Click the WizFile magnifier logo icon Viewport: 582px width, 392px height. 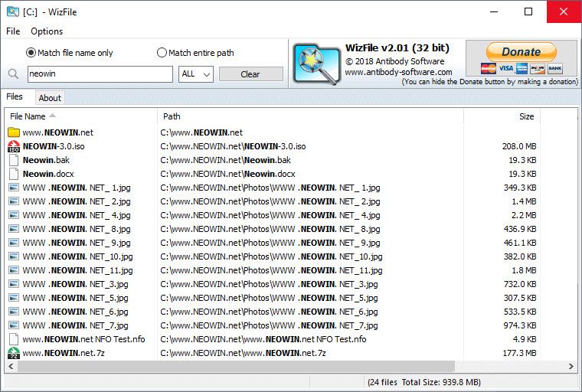[x=317, y=64]
